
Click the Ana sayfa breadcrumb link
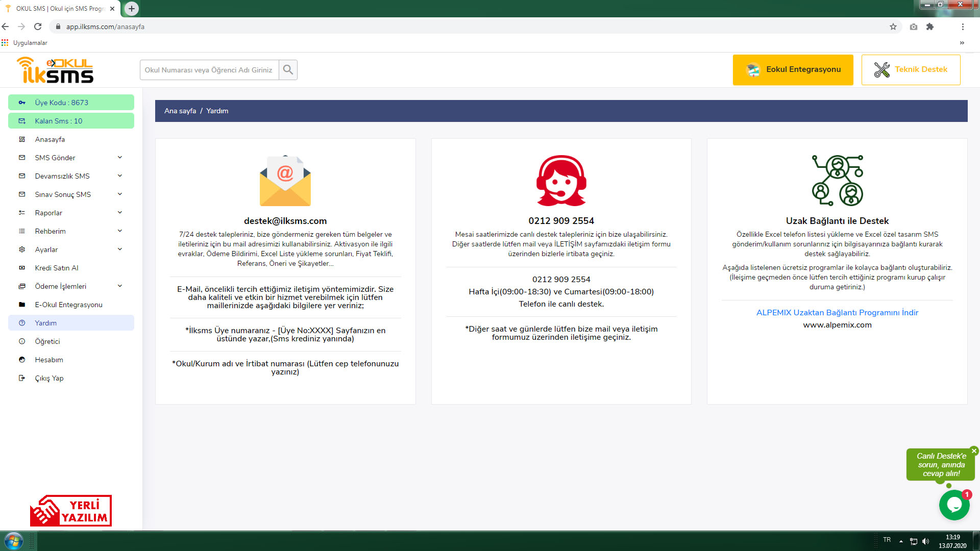tap(180, 111)
